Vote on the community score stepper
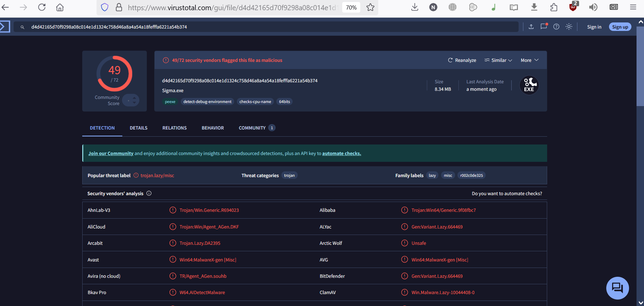Screen dimensions: 644x306 click(x=131, y=100)
